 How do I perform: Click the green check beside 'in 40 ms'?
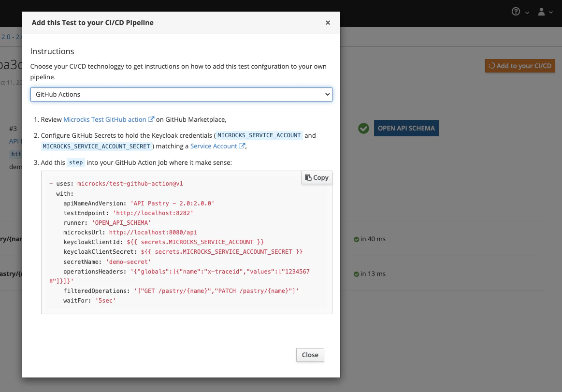(x=356, y=239)
